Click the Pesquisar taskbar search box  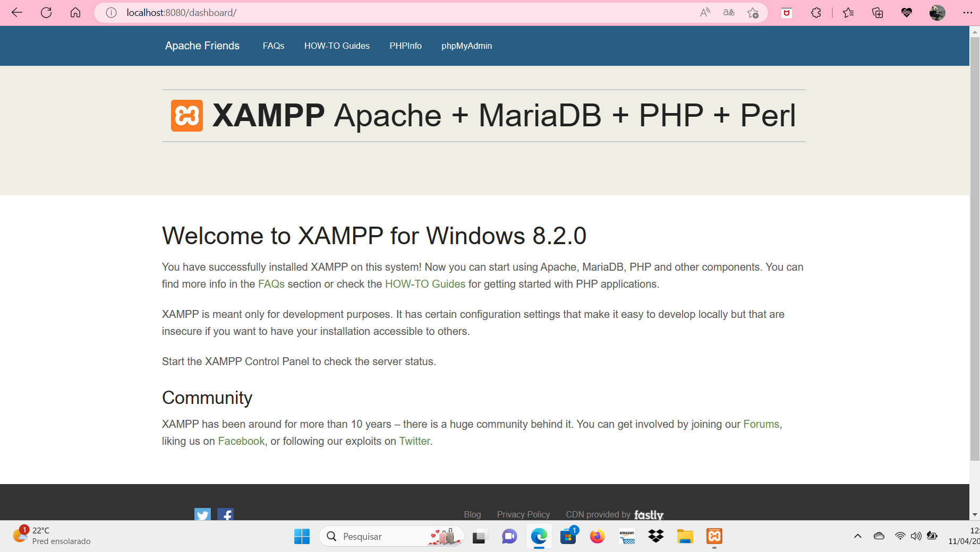pos(391,537)
